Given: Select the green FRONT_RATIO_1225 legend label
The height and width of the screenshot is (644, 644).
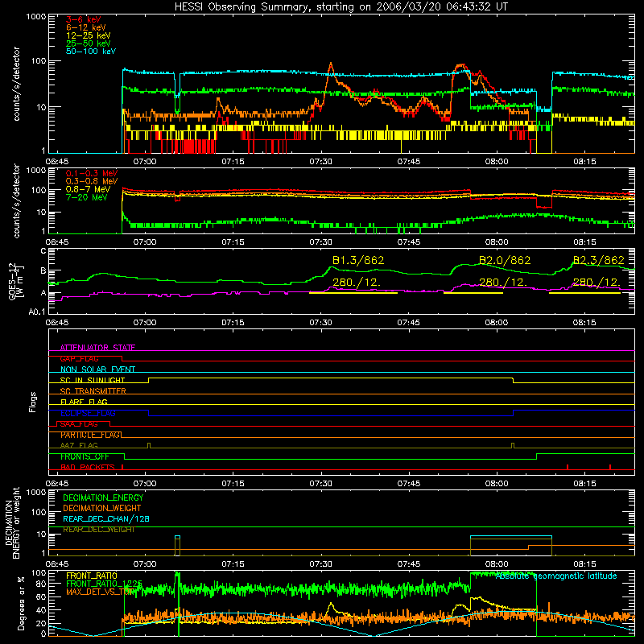Looking at the screenshot, I should coord(105,584).
